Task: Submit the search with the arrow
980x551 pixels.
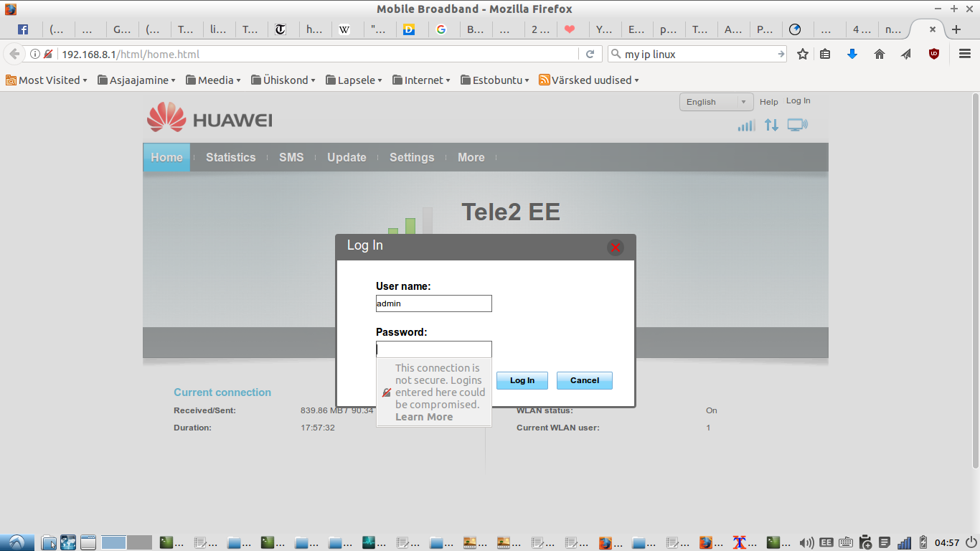Action: pos(781,54)
